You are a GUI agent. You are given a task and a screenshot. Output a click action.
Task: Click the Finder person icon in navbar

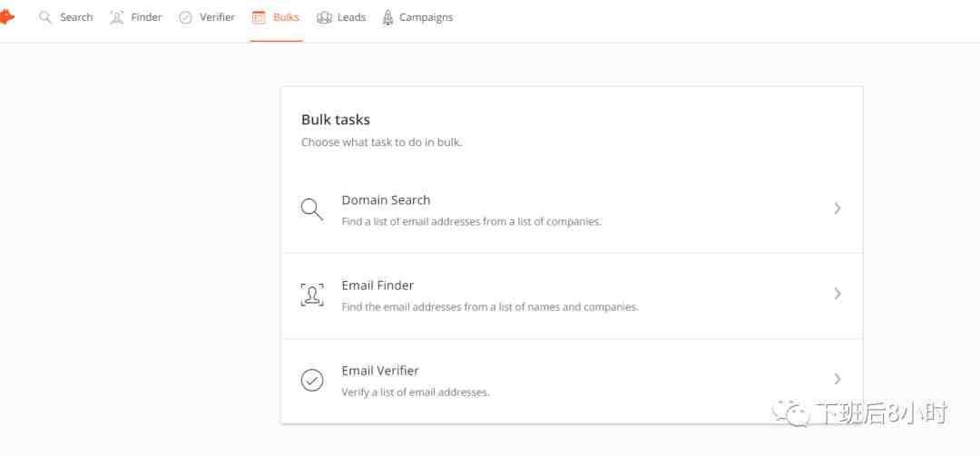tap(116, 17)
